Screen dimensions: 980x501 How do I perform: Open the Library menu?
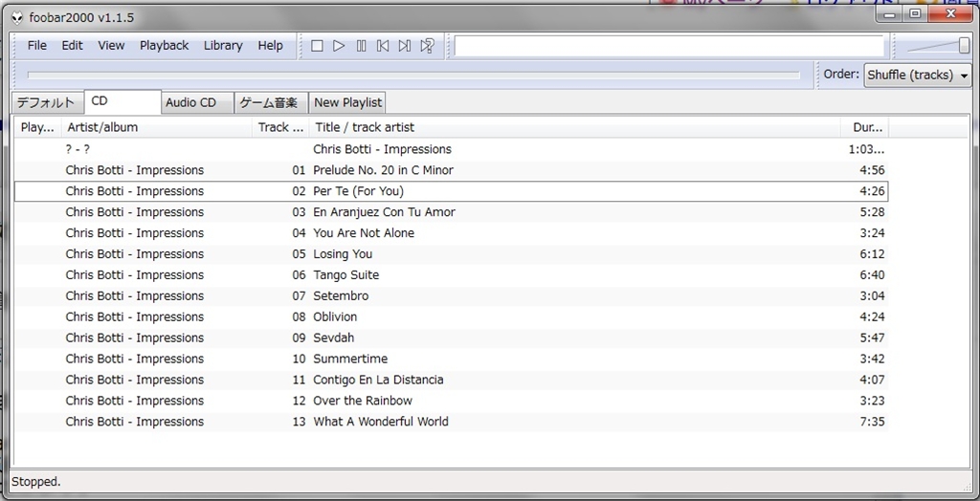[x=222, y=46]
